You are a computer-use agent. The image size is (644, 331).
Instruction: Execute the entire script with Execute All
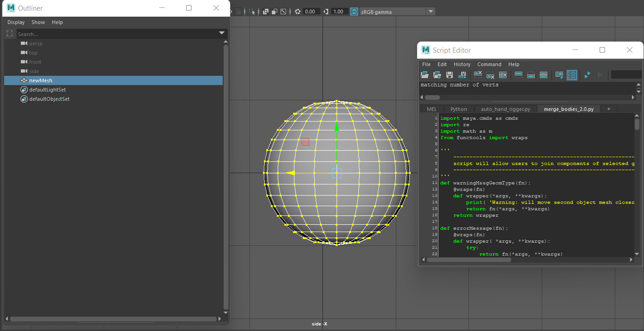point(587,74)
